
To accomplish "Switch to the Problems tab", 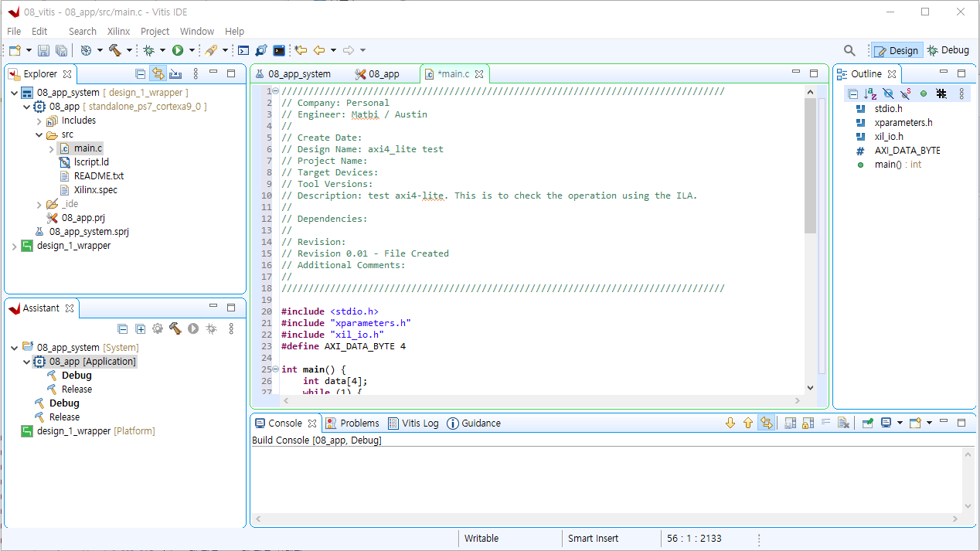I will (x=352, y=423).
